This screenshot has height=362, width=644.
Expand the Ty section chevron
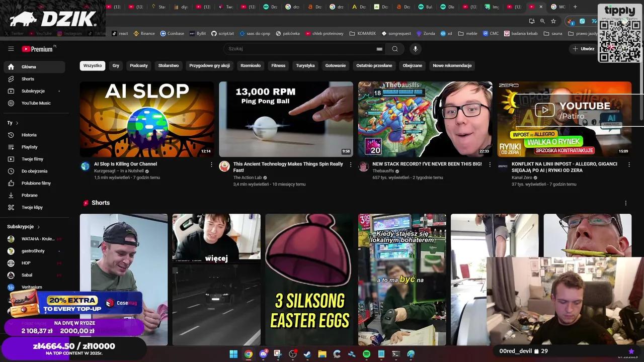[x=17, y=123]
